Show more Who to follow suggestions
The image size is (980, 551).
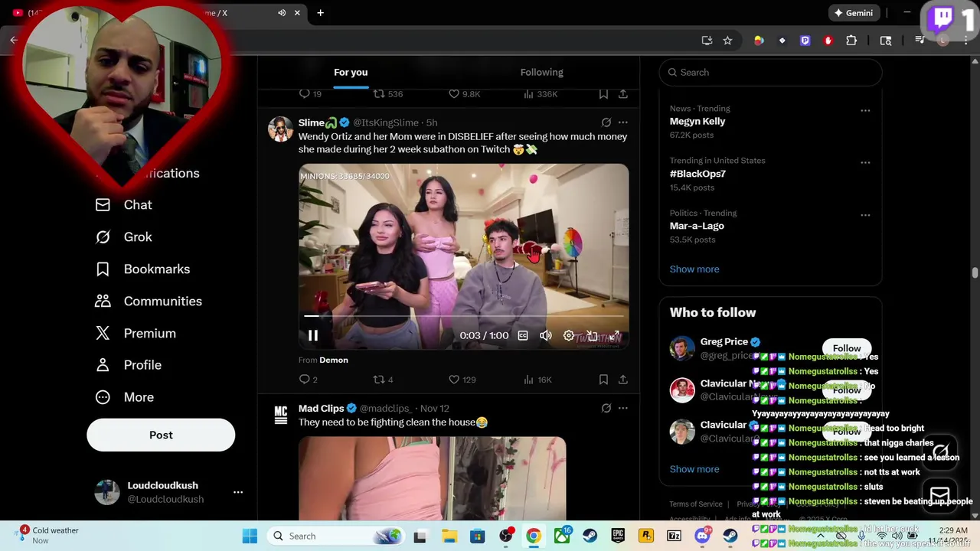[x=694, y=469]
